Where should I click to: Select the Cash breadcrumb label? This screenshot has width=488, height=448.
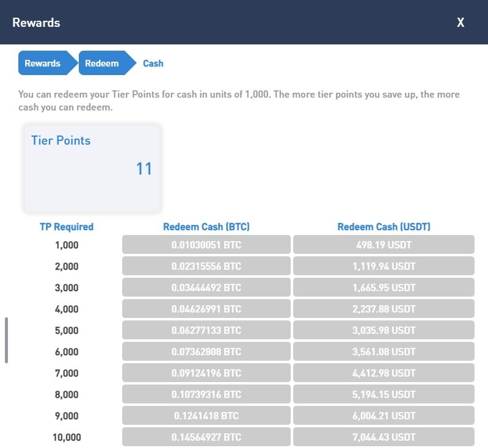point(153,63)
